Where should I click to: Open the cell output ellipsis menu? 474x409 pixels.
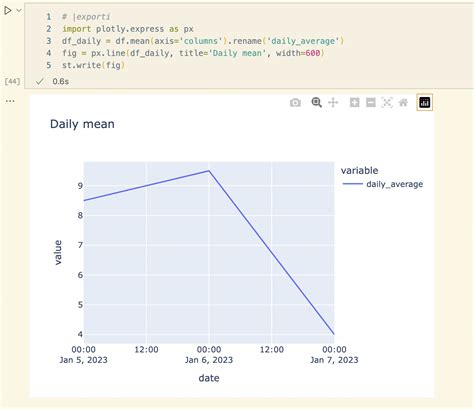(x=10, y=101)
